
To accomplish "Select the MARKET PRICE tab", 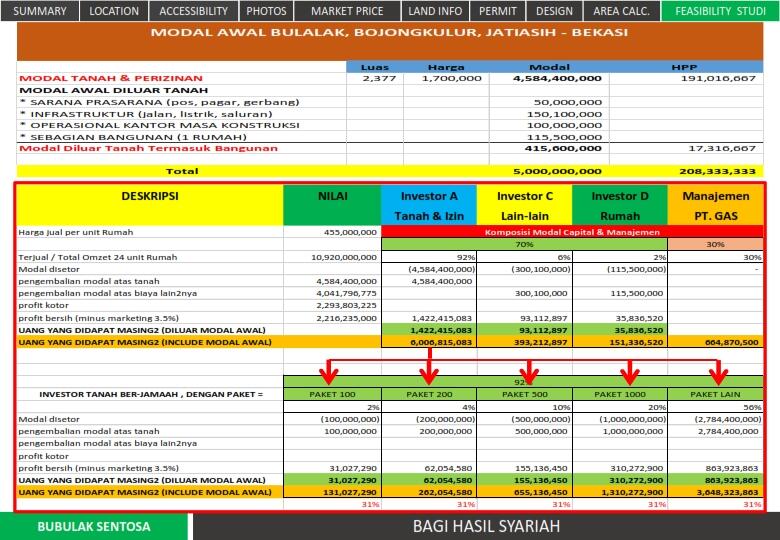I will coord(347,10).
